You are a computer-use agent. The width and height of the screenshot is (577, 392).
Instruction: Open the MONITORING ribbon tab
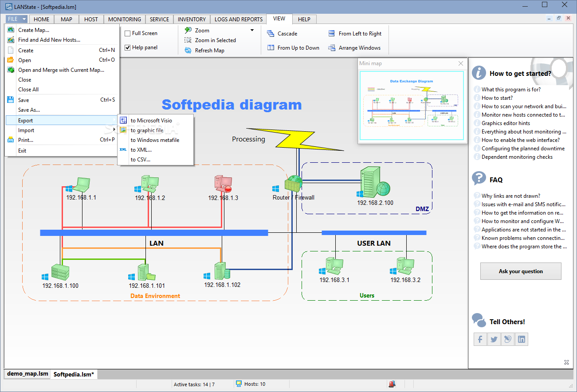pos(125,19)
